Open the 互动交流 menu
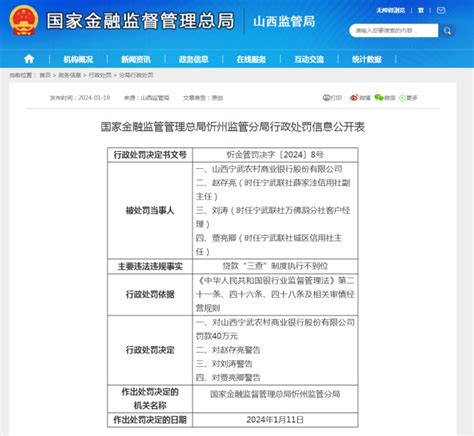 [x=309, y=59]
